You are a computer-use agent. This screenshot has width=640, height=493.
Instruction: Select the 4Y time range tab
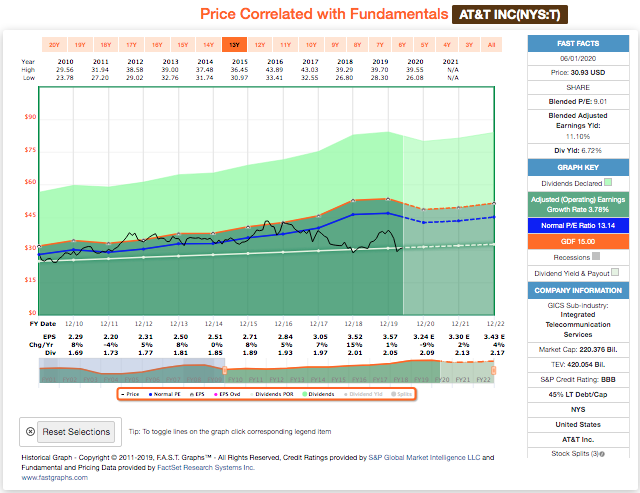click(x=447, y=45)
